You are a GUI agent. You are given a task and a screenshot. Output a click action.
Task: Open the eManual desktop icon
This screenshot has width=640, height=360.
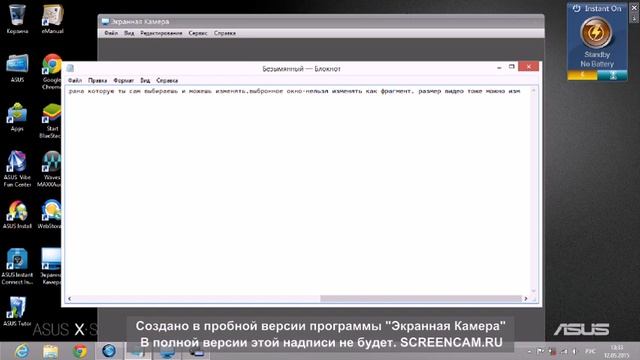(x=52, y=19)
